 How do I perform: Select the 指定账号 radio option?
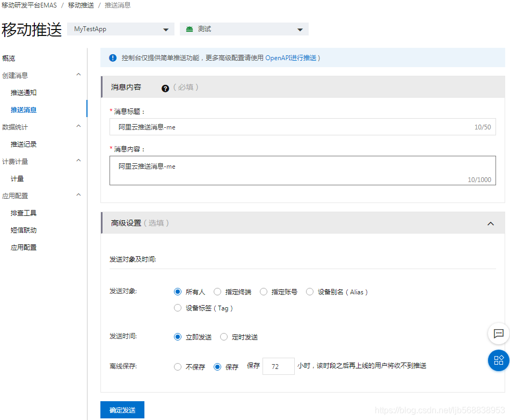264,292
